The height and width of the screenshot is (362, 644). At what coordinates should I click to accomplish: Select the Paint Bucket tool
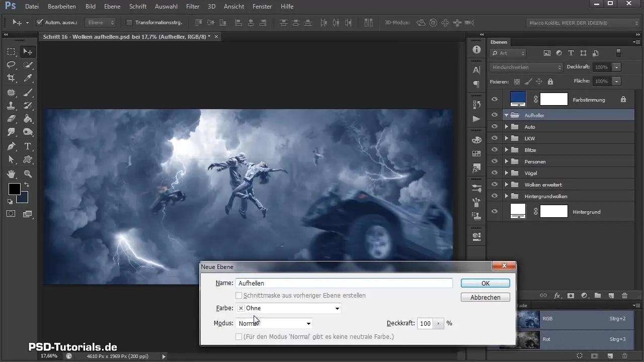[28, 119]
